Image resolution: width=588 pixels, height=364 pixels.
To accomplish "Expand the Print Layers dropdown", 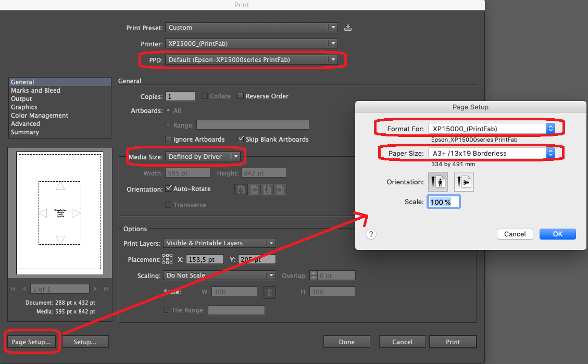I will [x=220, y=243].
